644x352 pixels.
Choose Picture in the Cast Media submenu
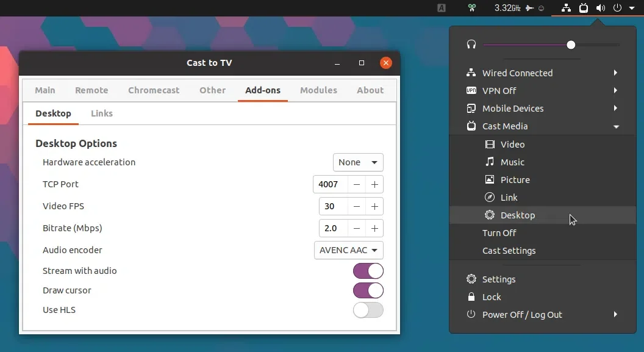(x=543, y=179)
